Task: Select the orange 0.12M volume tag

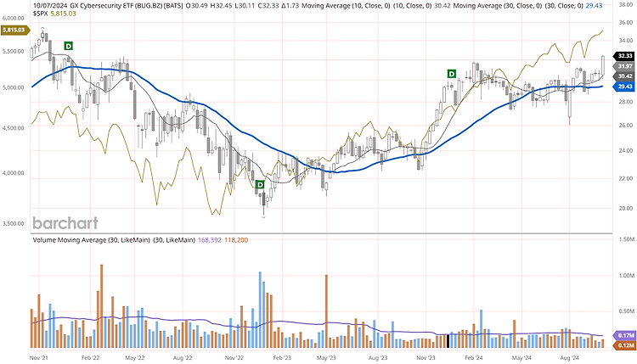Action: point(626,345)
